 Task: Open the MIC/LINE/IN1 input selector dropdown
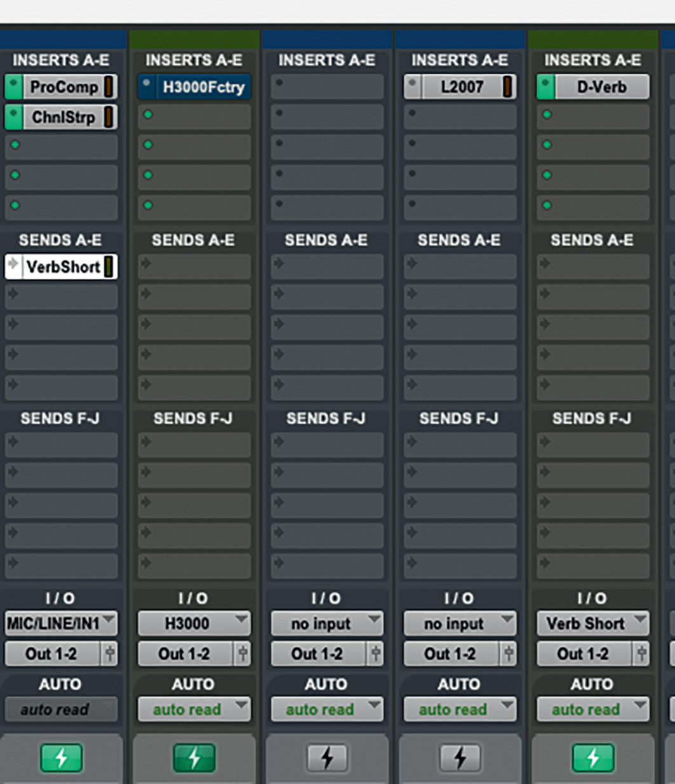click(61, 623)
